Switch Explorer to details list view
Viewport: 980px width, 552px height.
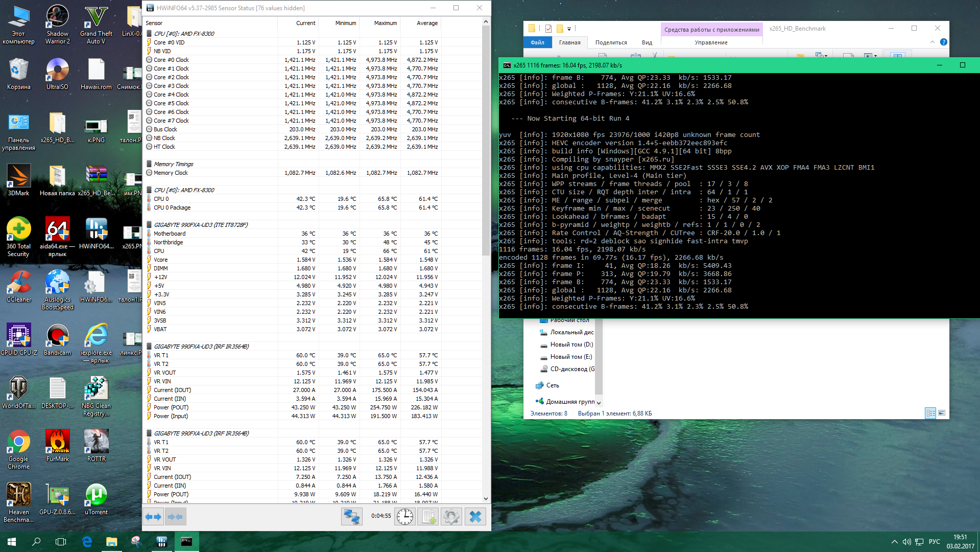click(930, 413)
